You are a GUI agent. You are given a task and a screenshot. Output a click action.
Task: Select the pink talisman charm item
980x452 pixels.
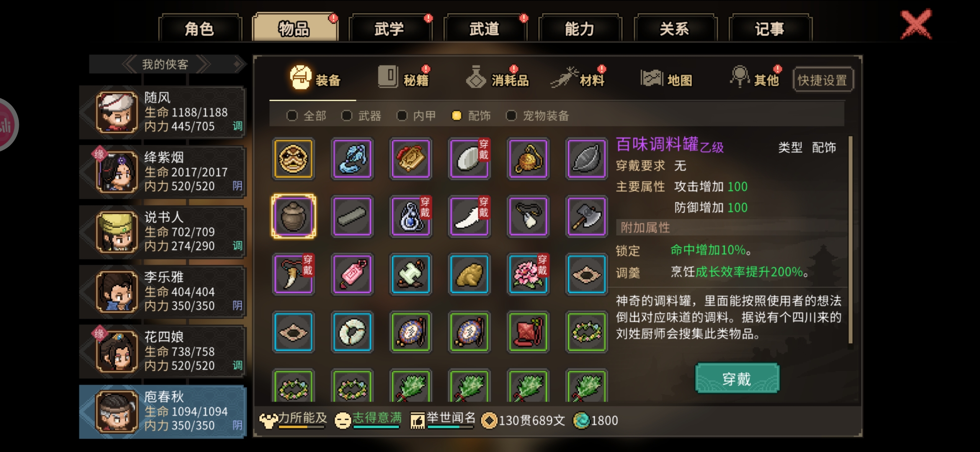[352, 275]
